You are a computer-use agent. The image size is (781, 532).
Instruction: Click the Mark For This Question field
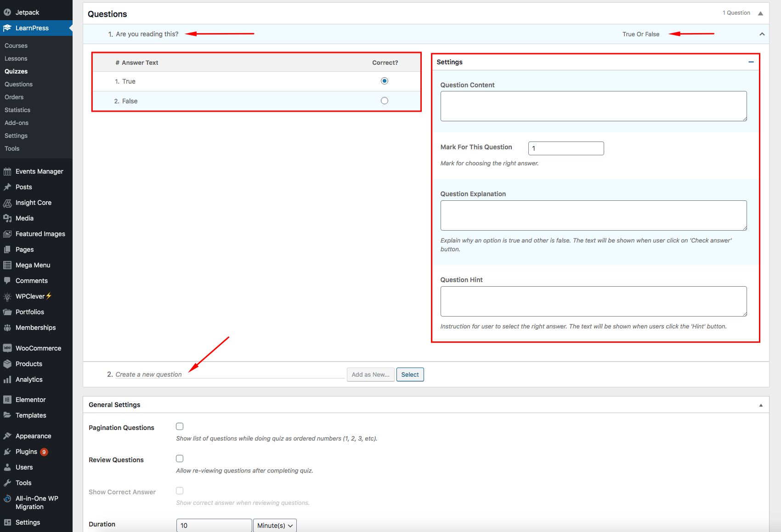566,148
